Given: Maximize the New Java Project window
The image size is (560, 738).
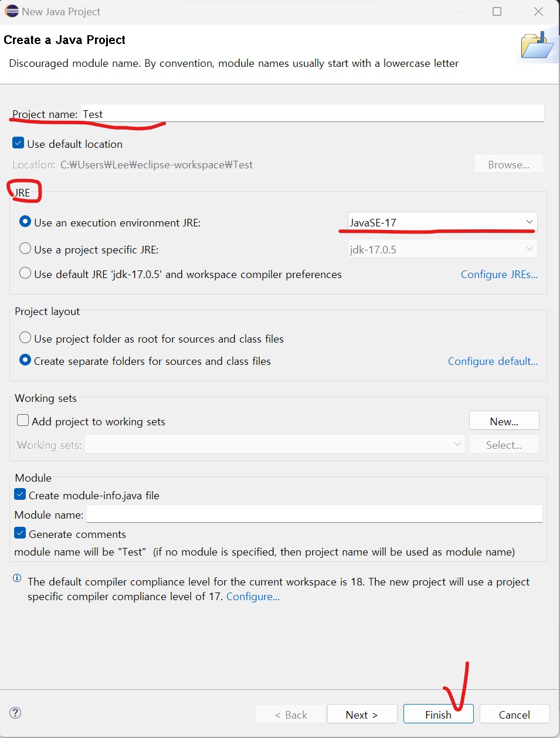Looking at the screenshot, I should pyautogui.click(x=497, y=11).
